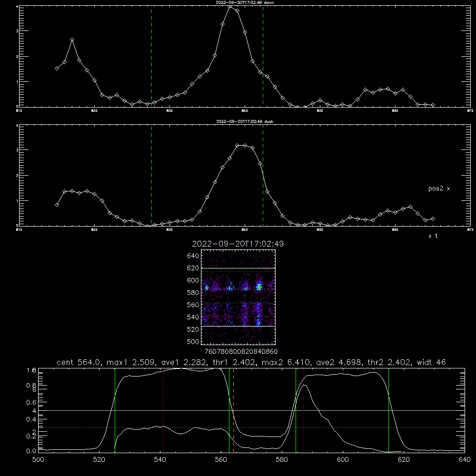Screen dimensions: 476x476
Task: Click the red dotted line near 541 in bottom plot
Action: [x=163, y=410]
